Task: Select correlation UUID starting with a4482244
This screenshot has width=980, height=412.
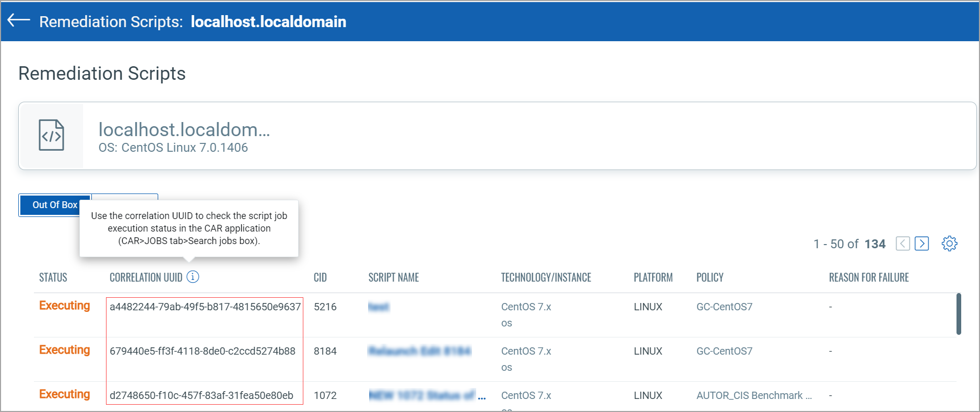Action: click(205, 307)
